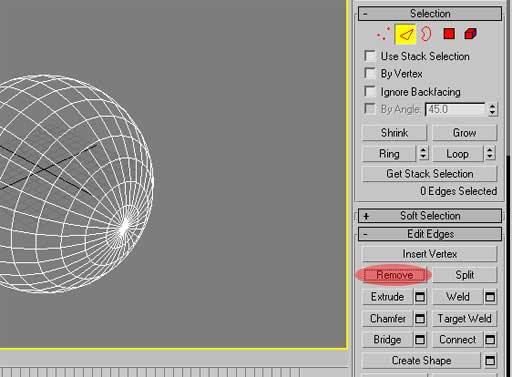Click the Weld button
The height and width of the screenshot is (377, 512).
(458, 297)
